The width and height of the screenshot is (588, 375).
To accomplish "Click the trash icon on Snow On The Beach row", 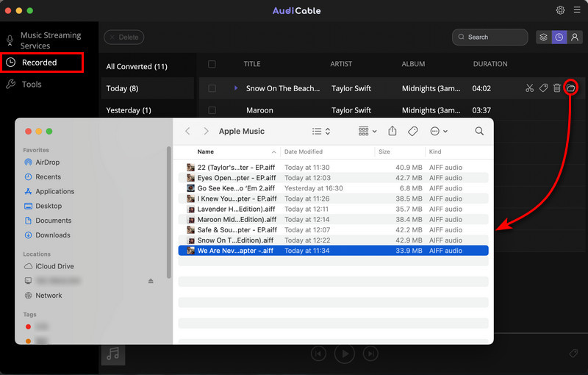I will click(557, 88).
